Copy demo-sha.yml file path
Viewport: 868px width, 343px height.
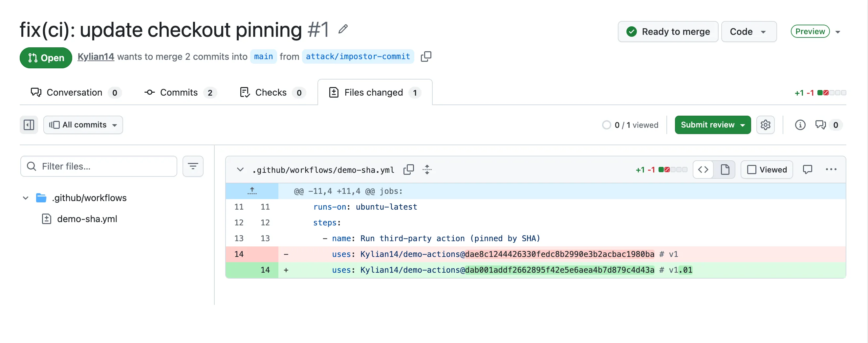[408, 169]
